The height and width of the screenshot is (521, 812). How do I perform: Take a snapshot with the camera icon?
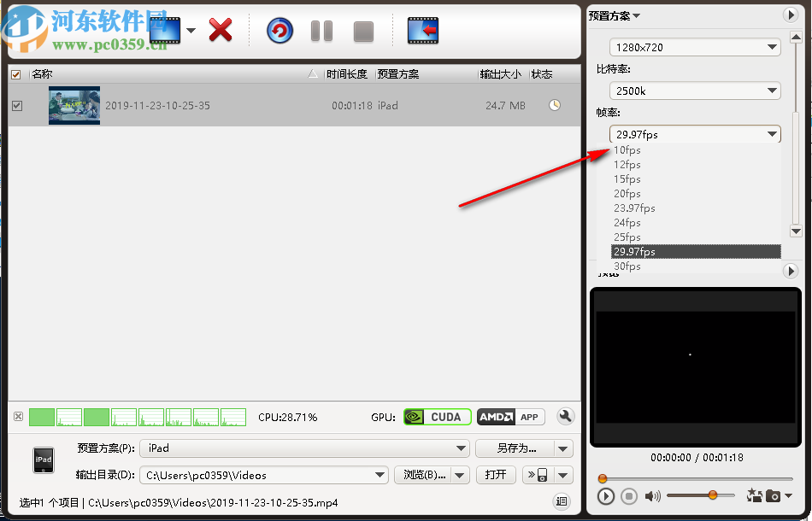pos(773,496)
